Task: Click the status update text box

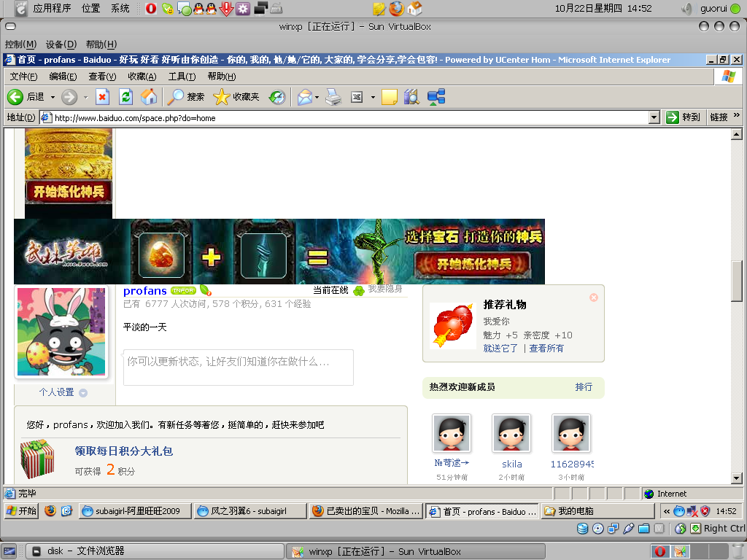Action: coord(239,367)
